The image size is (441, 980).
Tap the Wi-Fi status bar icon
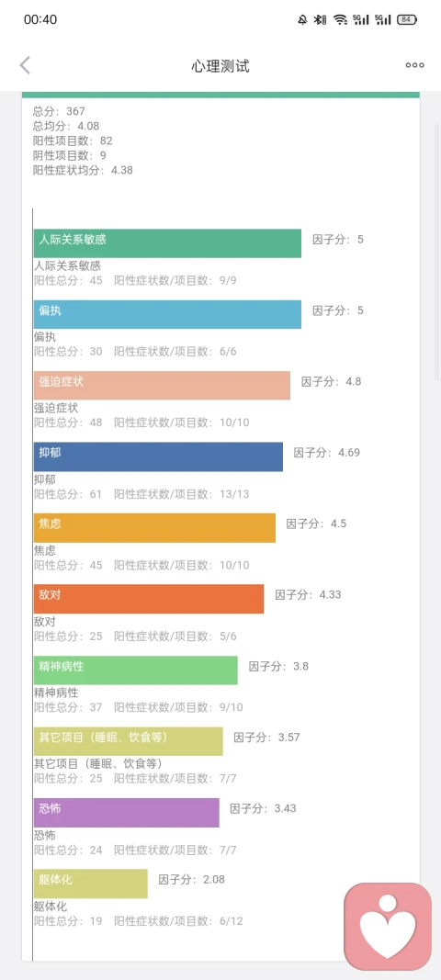click(340, 19)
